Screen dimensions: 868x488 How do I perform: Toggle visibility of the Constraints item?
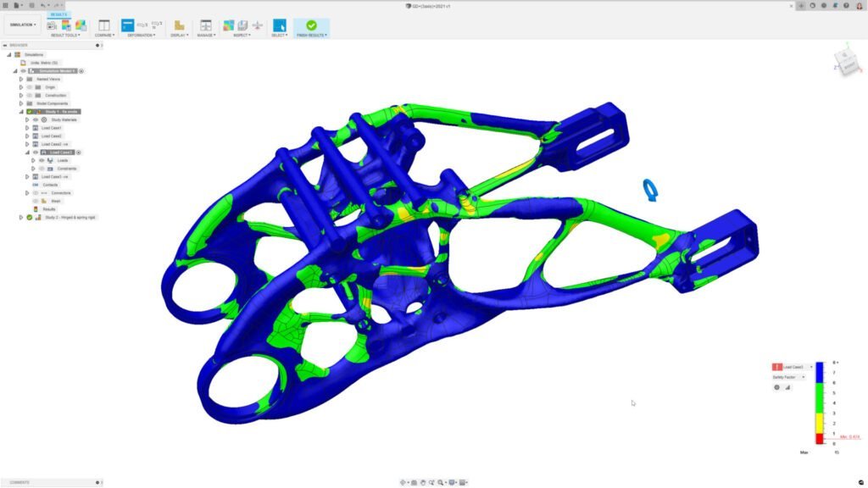coord(41,170)
